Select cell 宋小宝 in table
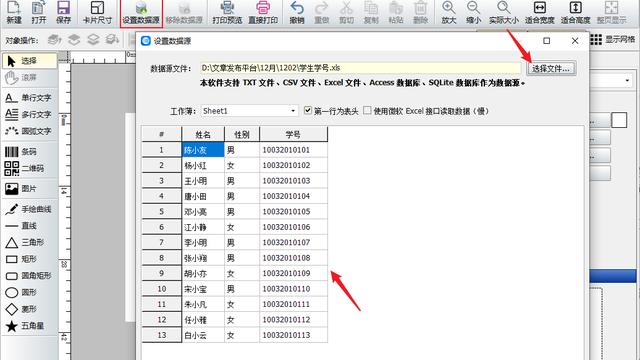 (203, 289)
